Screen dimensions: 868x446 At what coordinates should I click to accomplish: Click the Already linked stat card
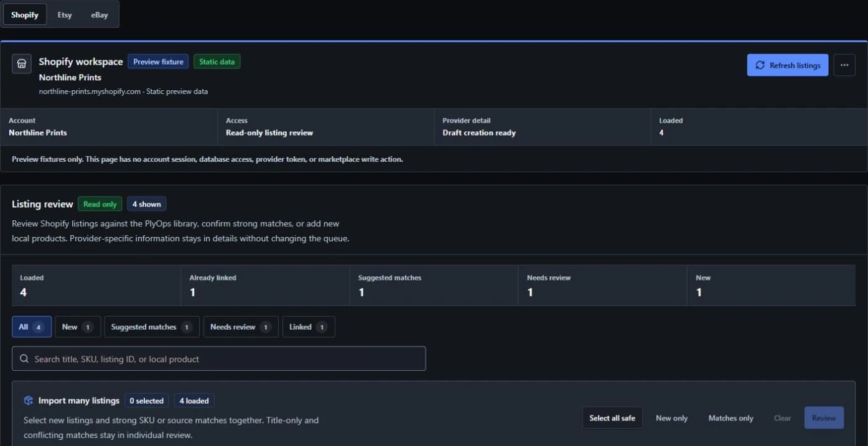point(266,286)
